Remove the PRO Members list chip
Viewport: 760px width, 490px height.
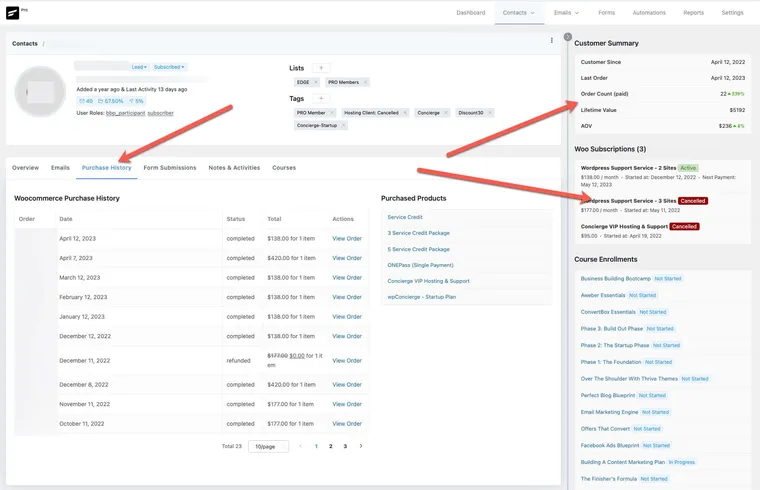click(x=365, y=82)
